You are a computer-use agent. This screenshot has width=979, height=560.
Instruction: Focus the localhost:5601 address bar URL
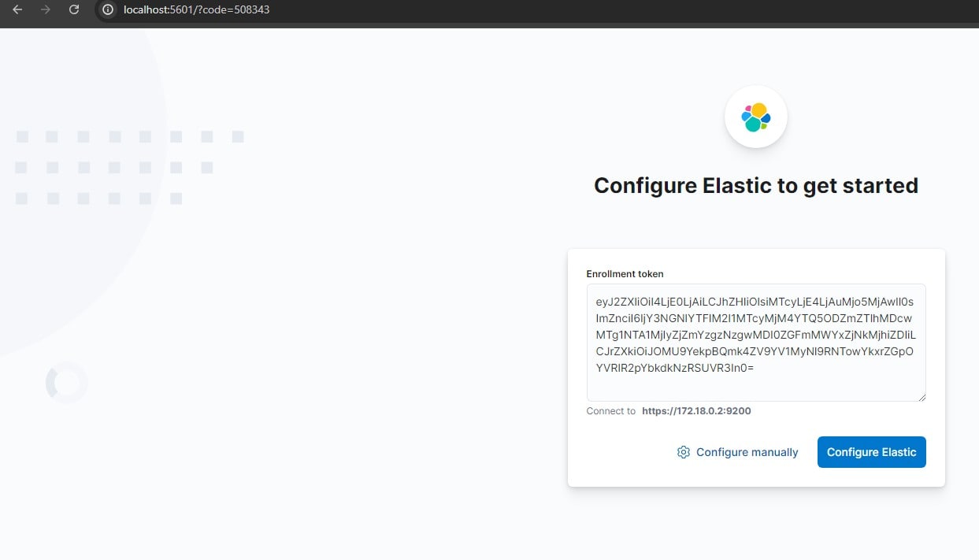click(x=197, y=10)
